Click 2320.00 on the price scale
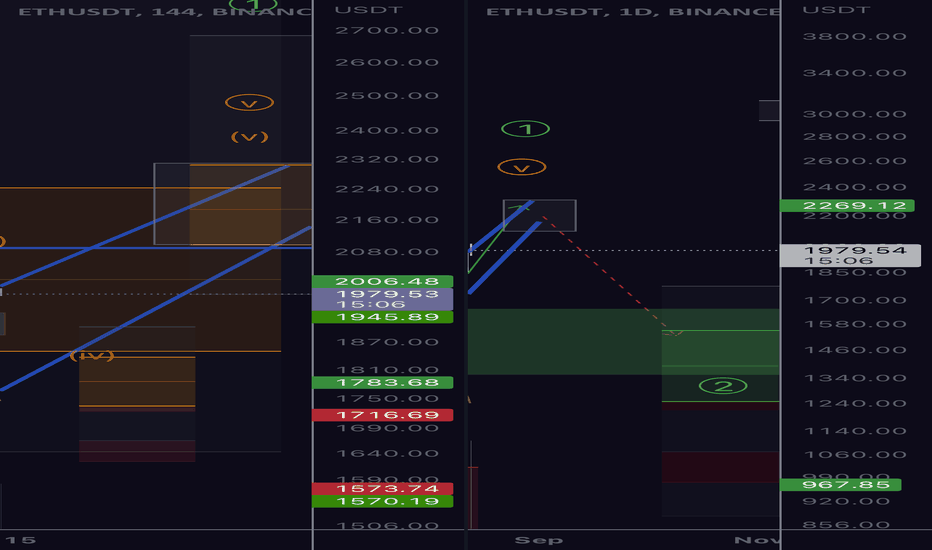Viewport: 932px width, 550px height. click(x=387, y=159)
